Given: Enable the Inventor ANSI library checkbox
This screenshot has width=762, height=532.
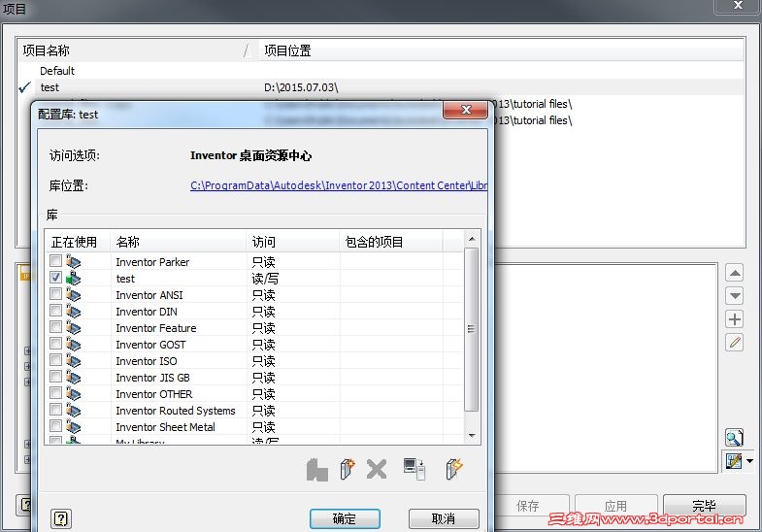Looking at the screenshot, I should pyautogui.click(x=55, y=294).
